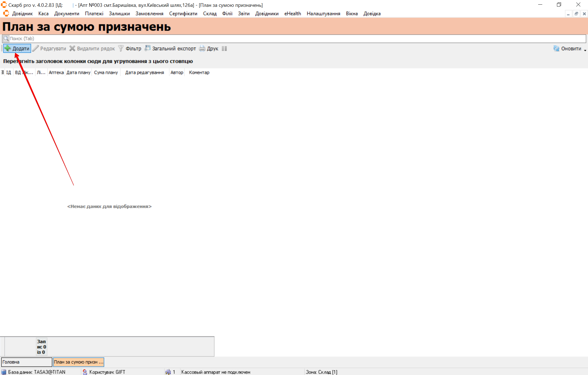
Task: Click Загальний експорт export icon
Action: (x=147, y=48)
